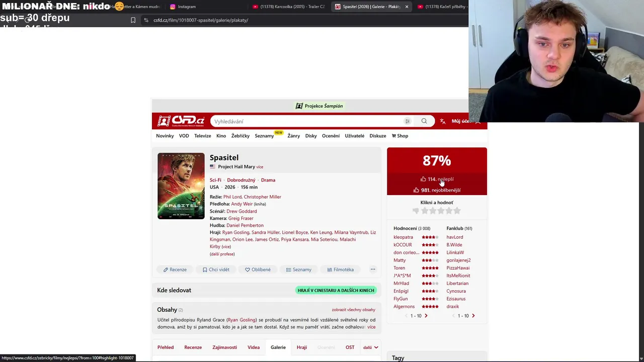Expand více next to Project Hail Mary

pos(260,167)
